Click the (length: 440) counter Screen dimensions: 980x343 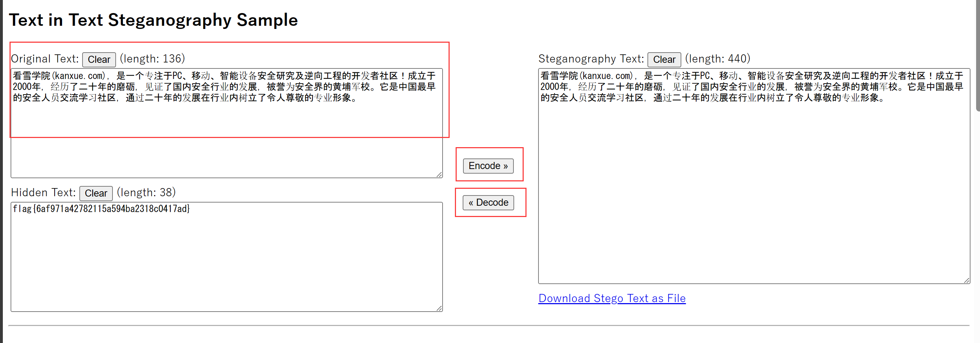coord(718,59)
